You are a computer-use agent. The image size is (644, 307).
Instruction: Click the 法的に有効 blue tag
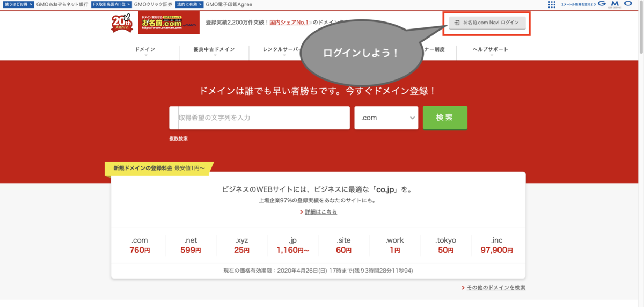pyautogui.click(x=189, y=4)
